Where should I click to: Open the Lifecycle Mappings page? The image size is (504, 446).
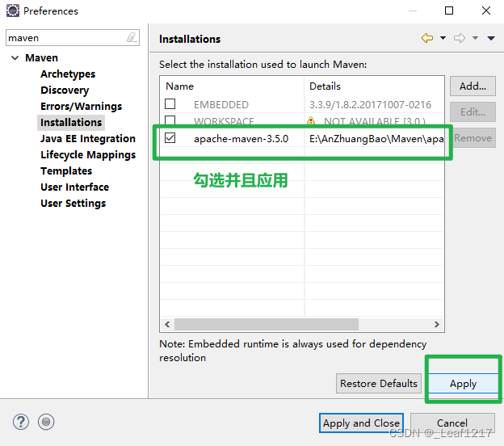tap(88, 154)
